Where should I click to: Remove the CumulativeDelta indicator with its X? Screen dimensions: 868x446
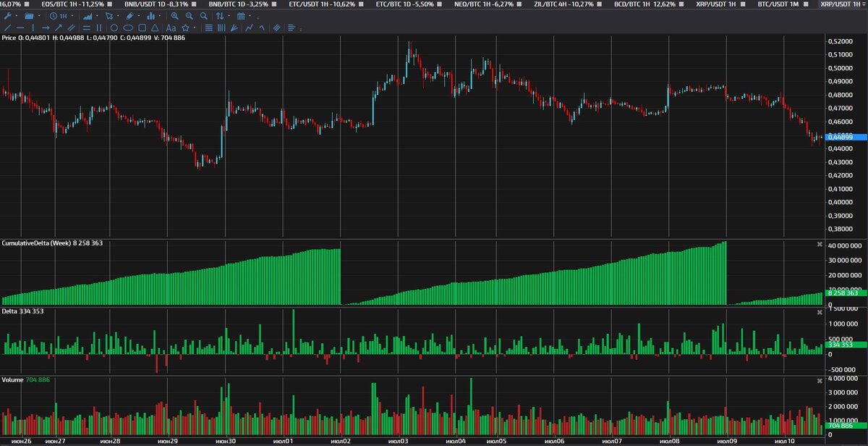point(820,244)
